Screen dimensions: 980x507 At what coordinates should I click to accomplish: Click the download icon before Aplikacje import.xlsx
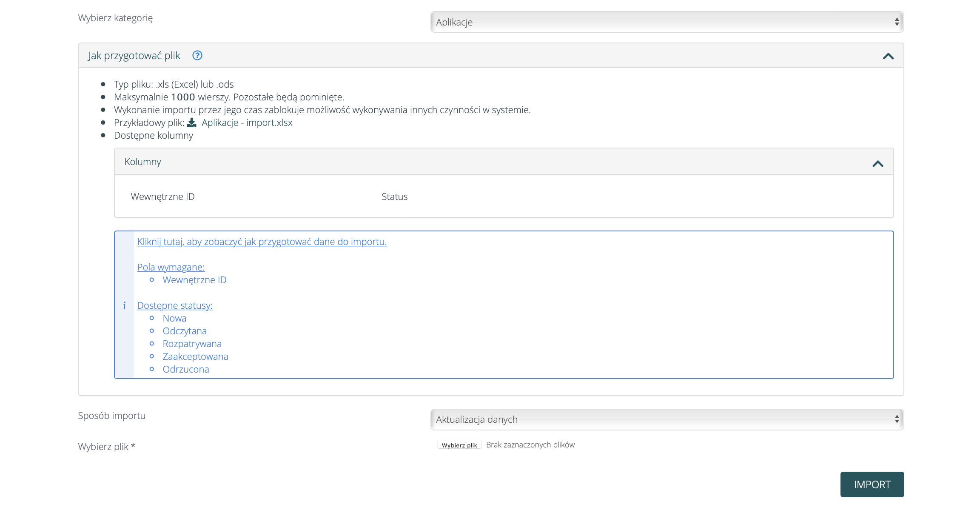[x=192, y=122]
